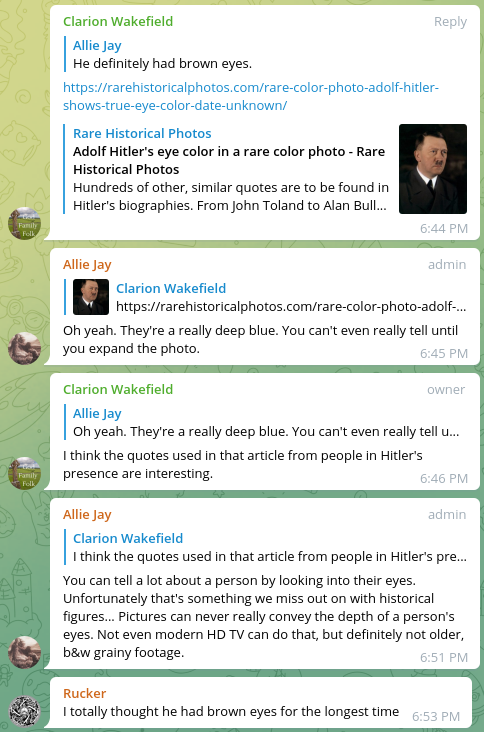Image resolution: width=484 pixels, height=732 pixels.
Task: Click the Rare Historical Photos preview title
Action: tap(142, 134)
